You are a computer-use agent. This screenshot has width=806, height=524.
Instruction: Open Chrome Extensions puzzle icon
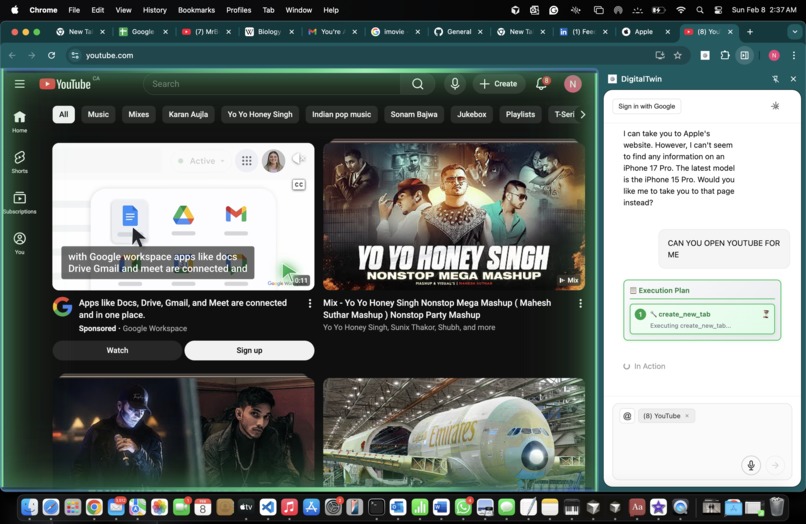[725, 55]
